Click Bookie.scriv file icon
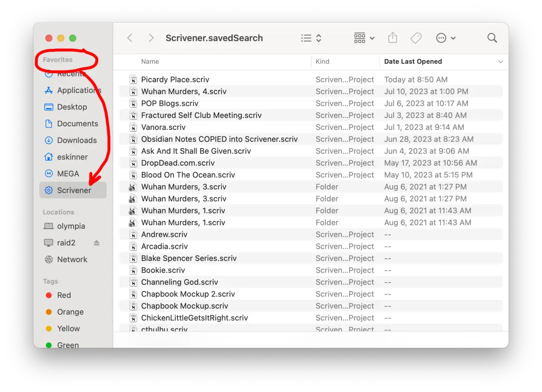Image resolution: width=542 pixels, height=392 pixels. pos(133,270)
